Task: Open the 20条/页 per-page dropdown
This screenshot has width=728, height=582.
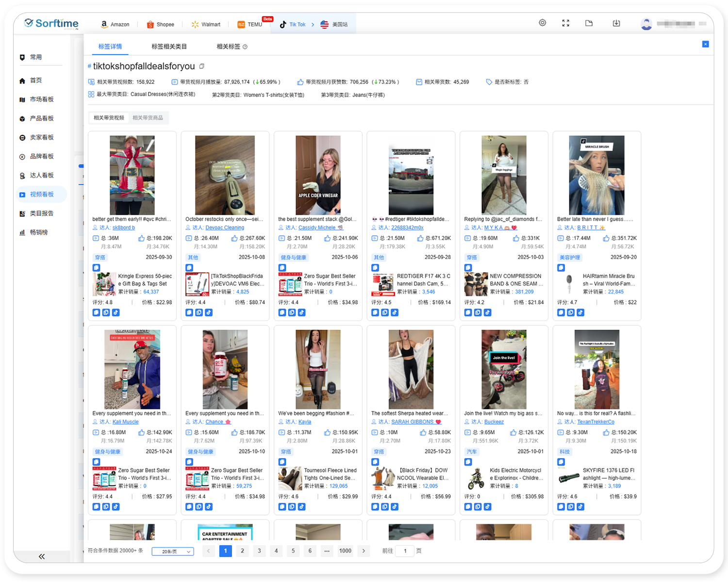Action: (x=172, y=551)
